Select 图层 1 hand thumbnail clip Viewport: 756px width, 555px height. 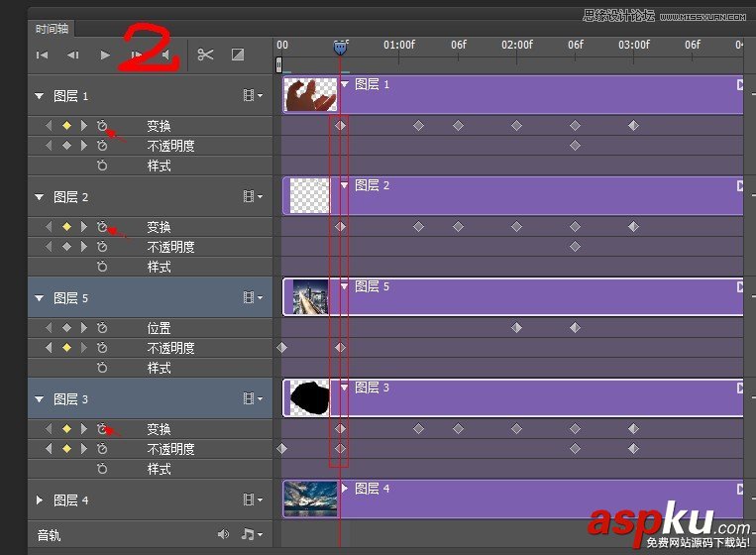[x=310, y=94]
